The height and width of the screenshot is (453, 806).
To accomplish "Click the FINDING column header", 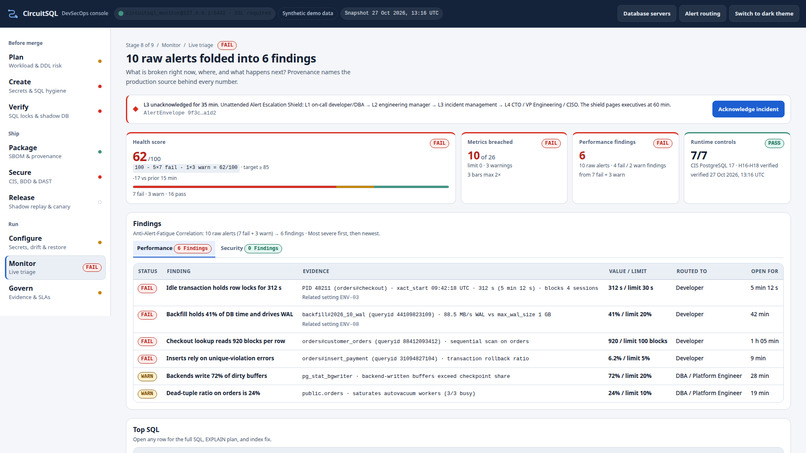I will point(178,271).
